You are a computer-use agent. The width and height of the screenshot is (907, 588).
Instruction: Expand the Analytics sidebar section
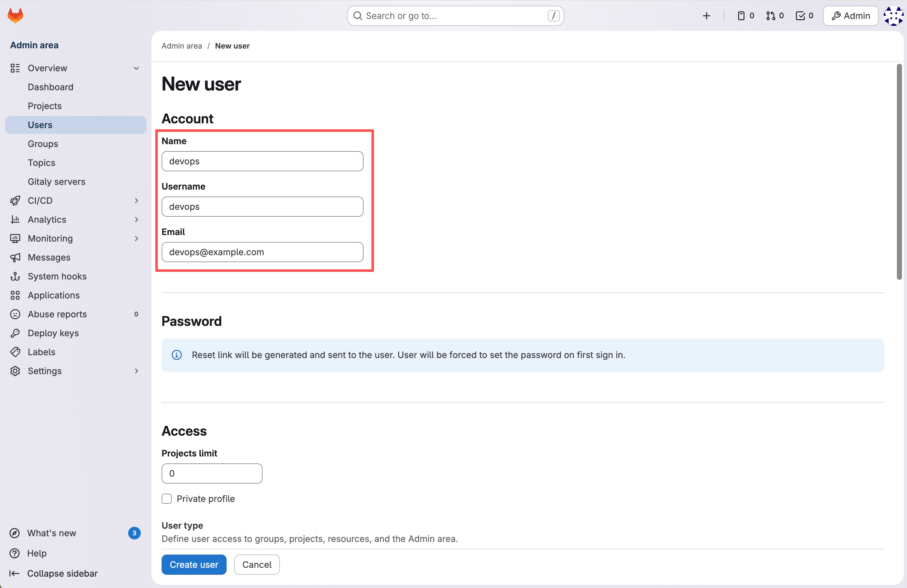coord(136,220)
